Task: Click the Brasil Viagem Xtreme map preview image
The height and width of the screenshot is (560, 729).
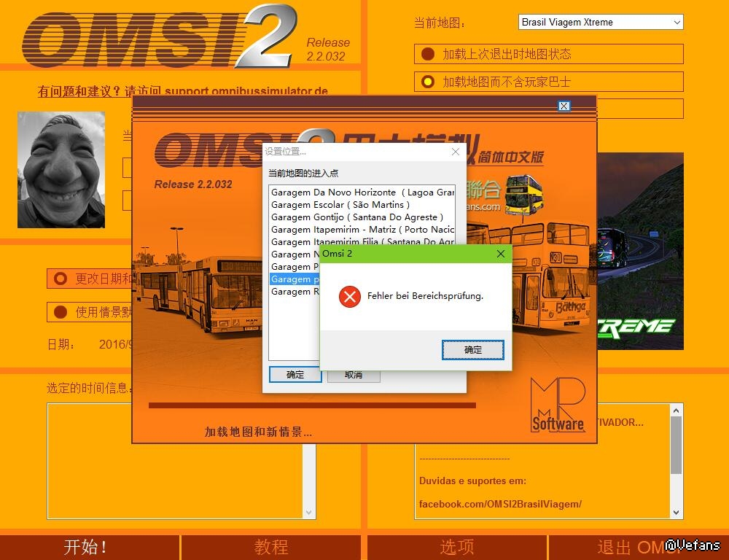Action: click(640, 251)
